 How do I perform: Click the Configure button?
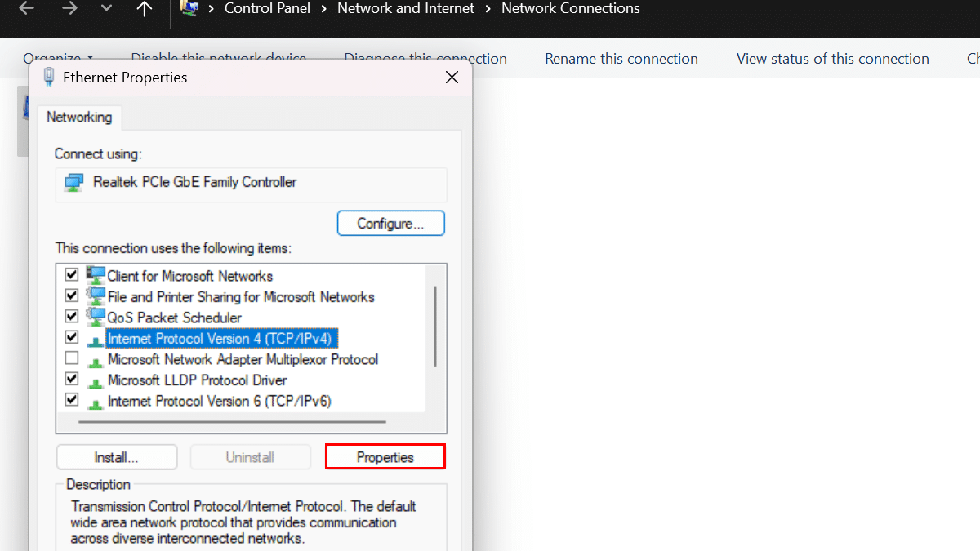pyautogui.click(x=390, y=223)
